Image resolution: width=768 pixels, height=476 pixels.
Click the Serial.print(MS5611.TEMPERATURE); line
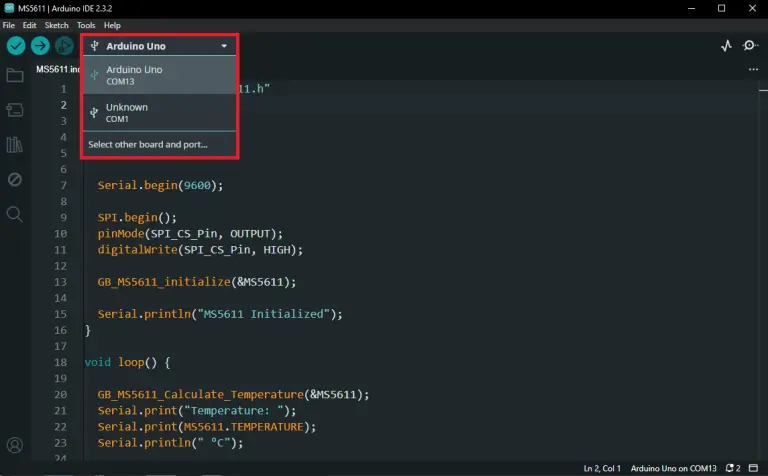(x=207, y=427)
